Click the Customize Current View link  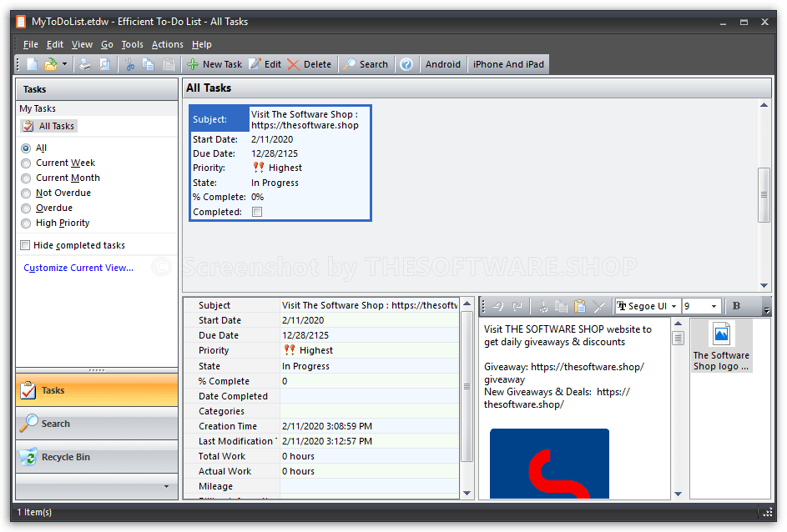tap(78, 268)
